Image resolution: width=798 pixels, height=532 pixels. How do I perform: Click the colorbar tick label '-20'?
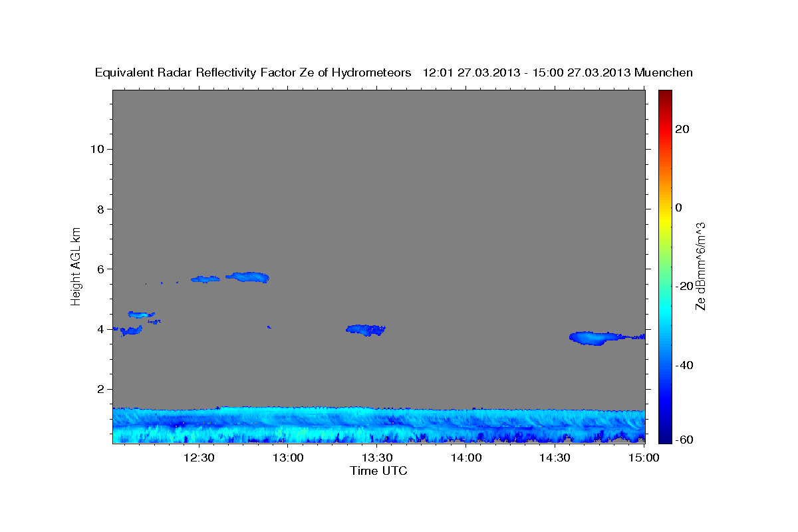[685, 286]
